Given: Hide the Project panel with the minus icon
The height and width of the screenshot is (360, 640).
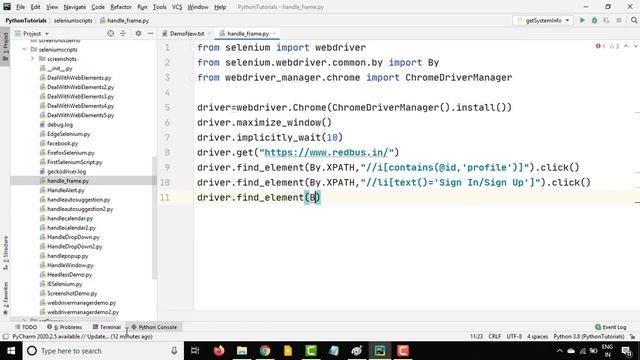Looking at the screenshot, I should click(151, 33).
